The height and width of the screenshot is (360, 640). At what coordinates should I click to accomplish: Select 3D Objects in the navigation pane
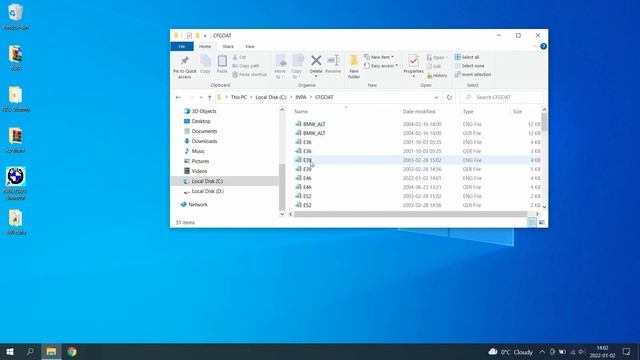click(204, 111)
